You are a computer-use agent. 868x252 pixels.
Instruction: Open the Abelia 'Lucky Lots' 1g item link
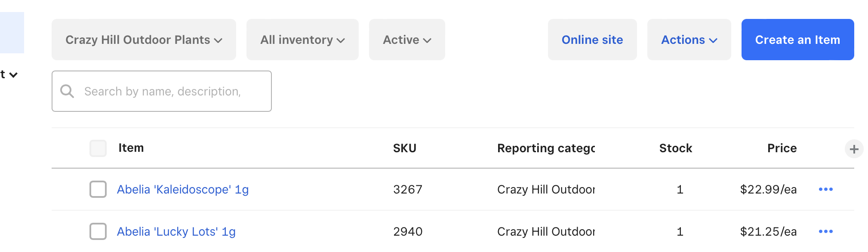(176, 231)
